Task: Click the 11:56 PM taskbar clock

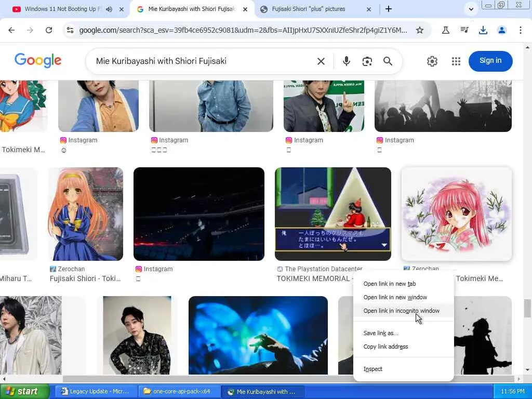Action: 513,392
